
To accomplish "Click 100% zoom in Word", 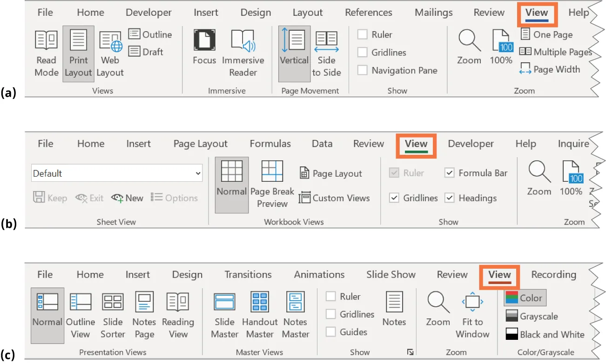I will point(501,46).
